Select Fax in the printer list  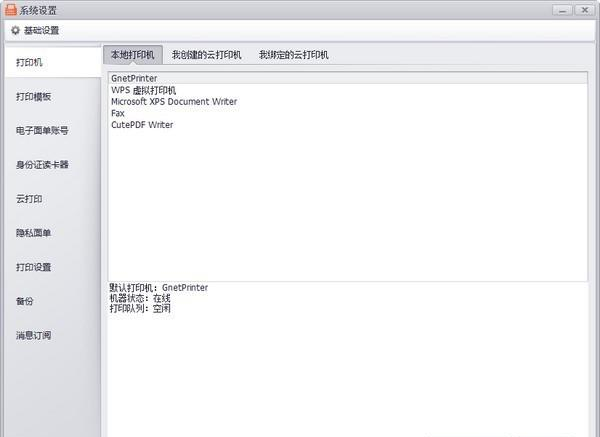(x=348, y=113)
